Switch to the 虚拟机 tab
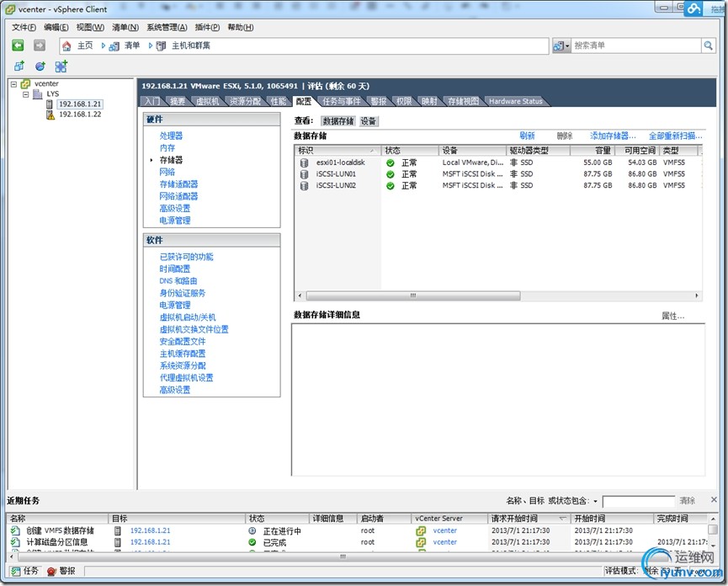 pos(207,101)
